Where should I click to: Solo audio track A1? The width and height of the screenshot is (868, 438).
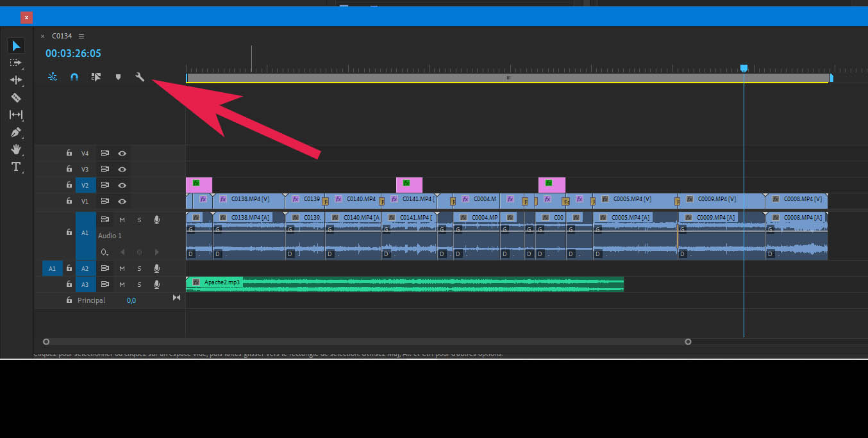139,220
